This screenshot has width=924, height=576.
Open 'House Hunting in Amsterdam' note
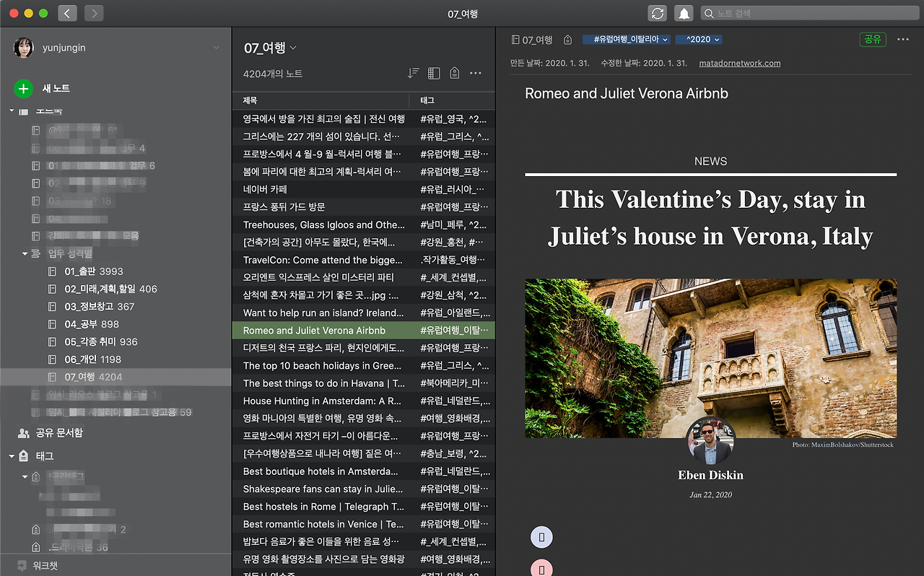point(364,401)
